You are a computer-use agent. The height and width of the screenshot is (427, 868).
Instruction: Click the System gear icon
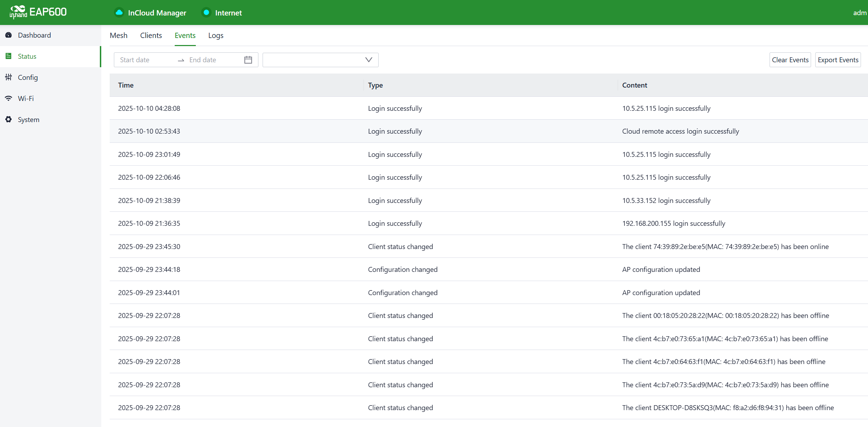tap(9, 120)
